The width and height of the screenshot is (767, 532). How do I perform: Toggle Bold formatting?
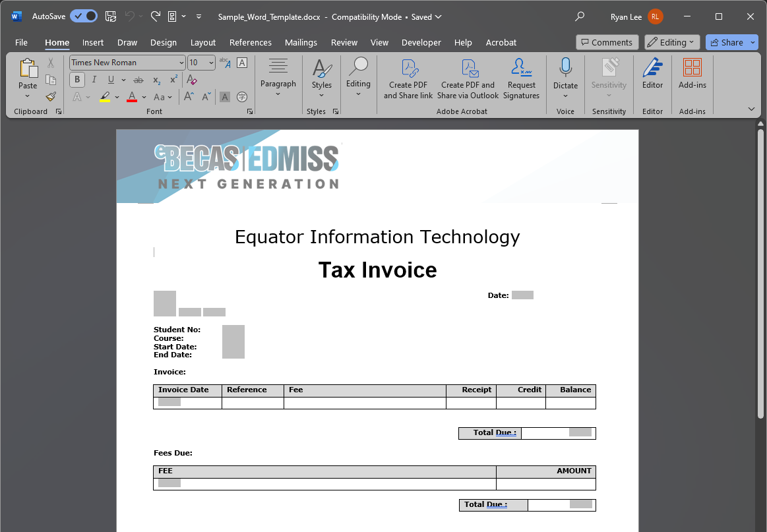77,80
